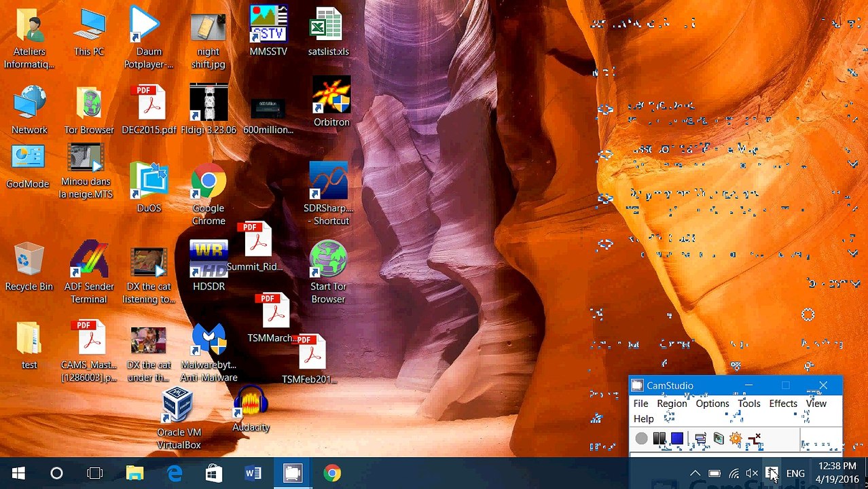Open the Options menu in CamStudio
Screen dimensions: 868x489
[712, 403]
